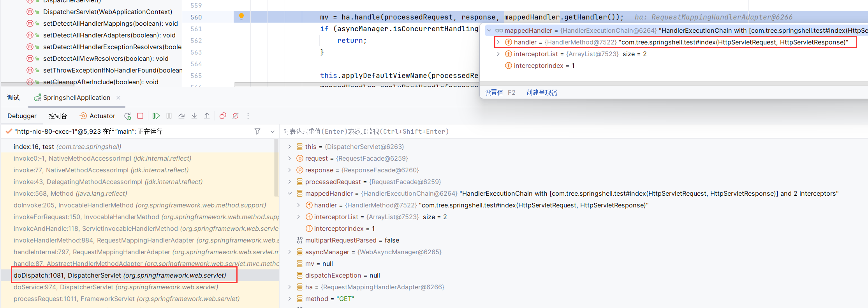The image size is (868, 308).
Task: Open the View Breakpoints dialog
Action: [x=223, y=116]
